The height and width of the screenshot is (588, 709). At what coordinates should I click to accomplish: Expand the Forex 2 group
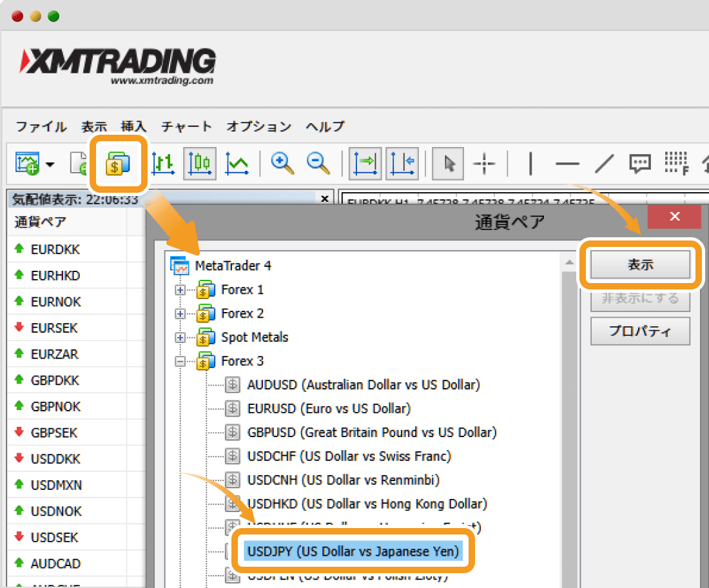click(180, 314)
